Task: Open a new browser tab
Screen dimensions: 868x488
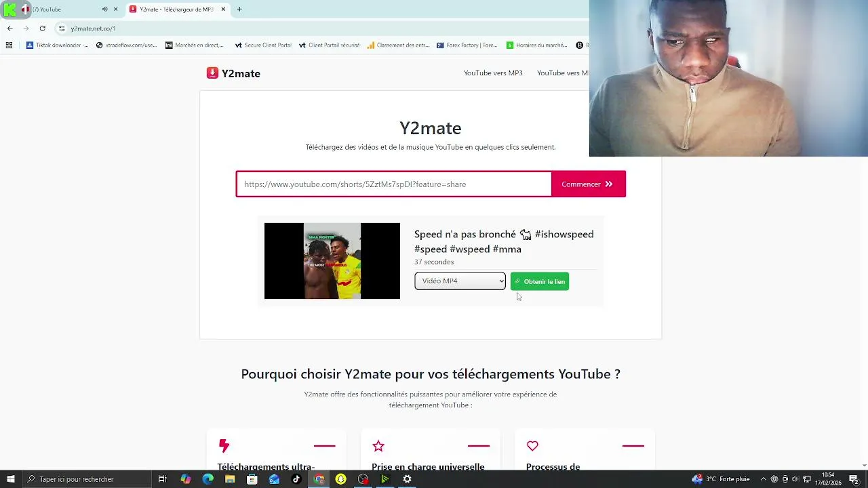Action: pyautogui.click(x=239, y=9)
